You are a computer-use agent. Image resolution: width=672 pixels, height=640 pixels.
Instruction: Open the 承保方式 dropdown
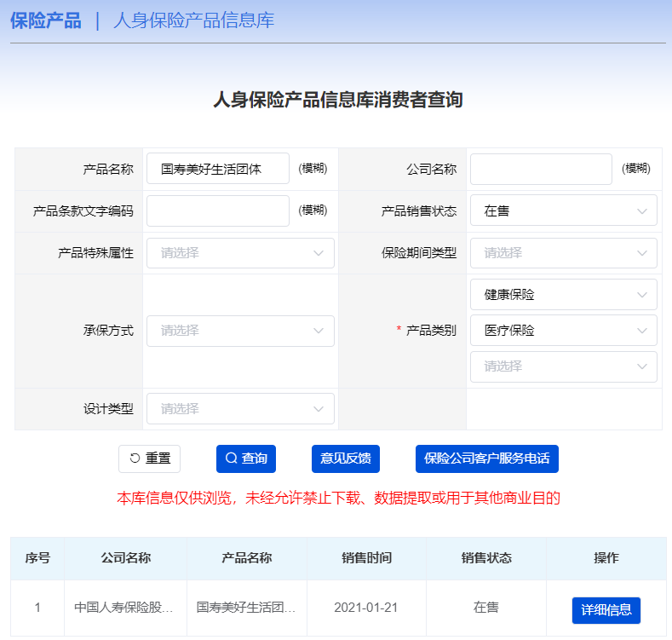coord(240,331)
